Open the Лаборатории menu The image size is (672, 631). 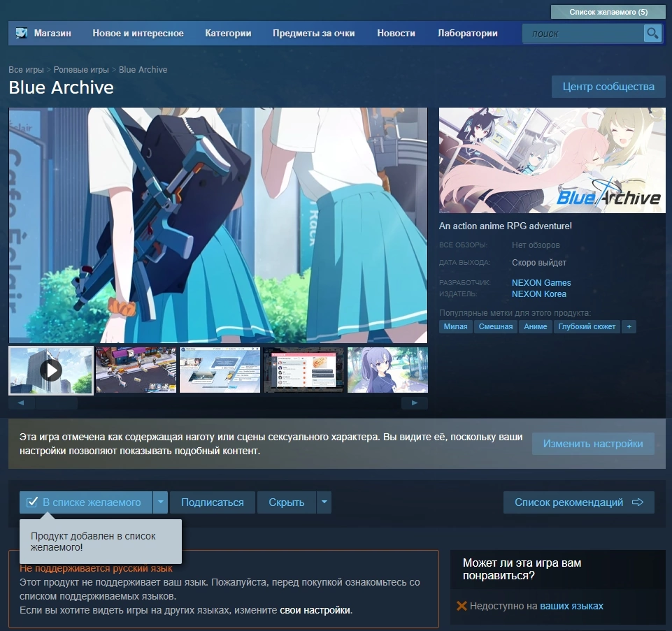click(468, 33)
